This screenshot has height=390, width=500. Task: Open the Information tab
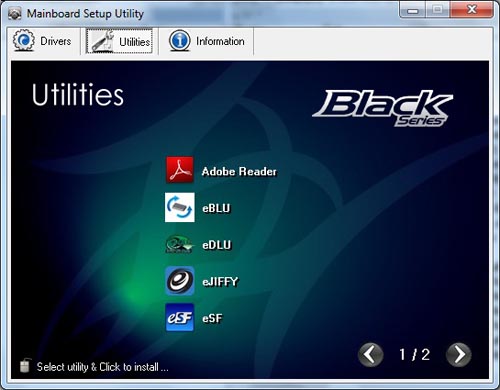(207, 41)
